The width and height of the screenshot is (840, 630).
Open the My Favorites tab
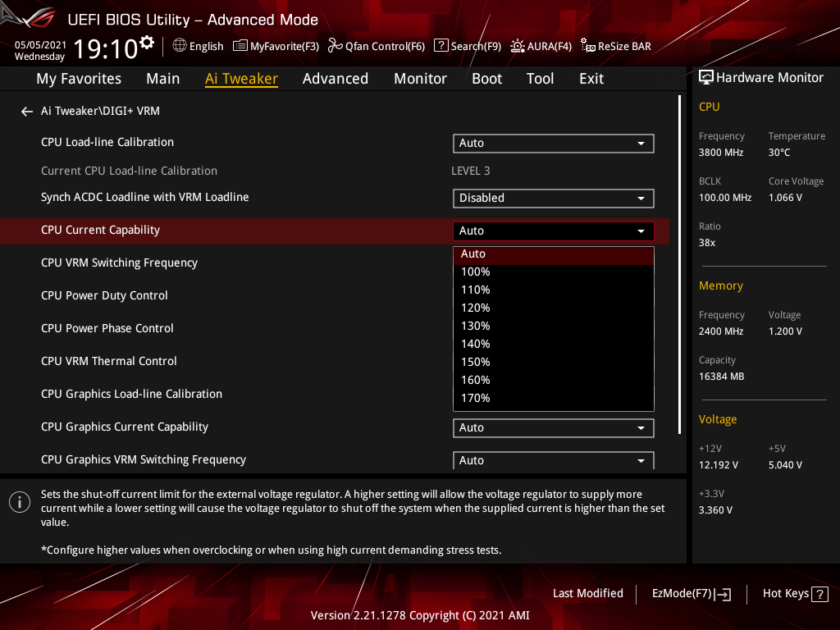pos(79,79)
